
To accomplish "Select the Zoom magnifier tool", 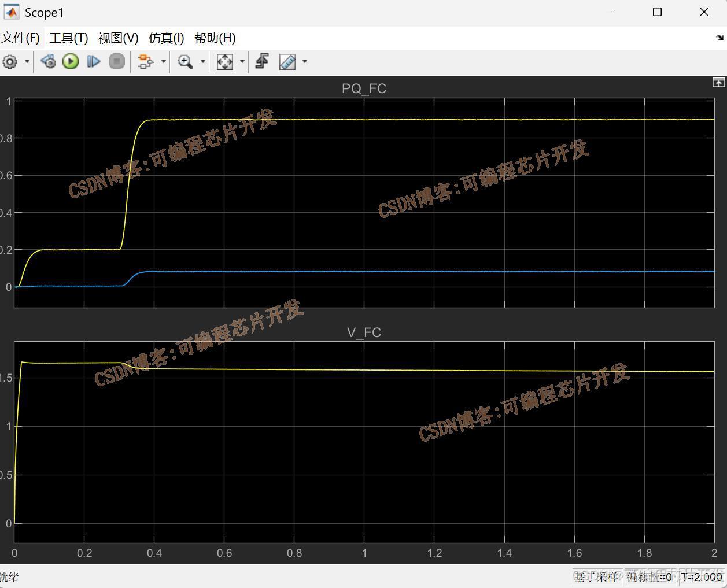I will point(185,61).
